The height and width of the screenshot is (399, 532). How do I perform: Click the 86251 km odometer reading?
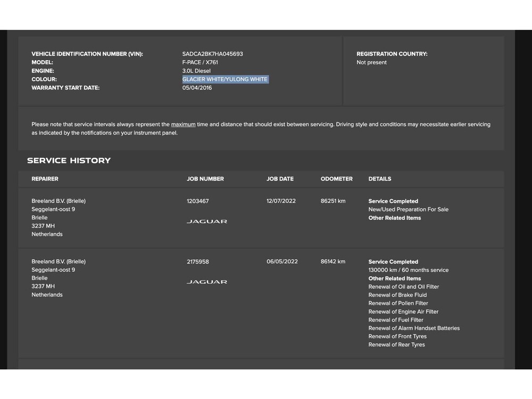coord(332,201)
